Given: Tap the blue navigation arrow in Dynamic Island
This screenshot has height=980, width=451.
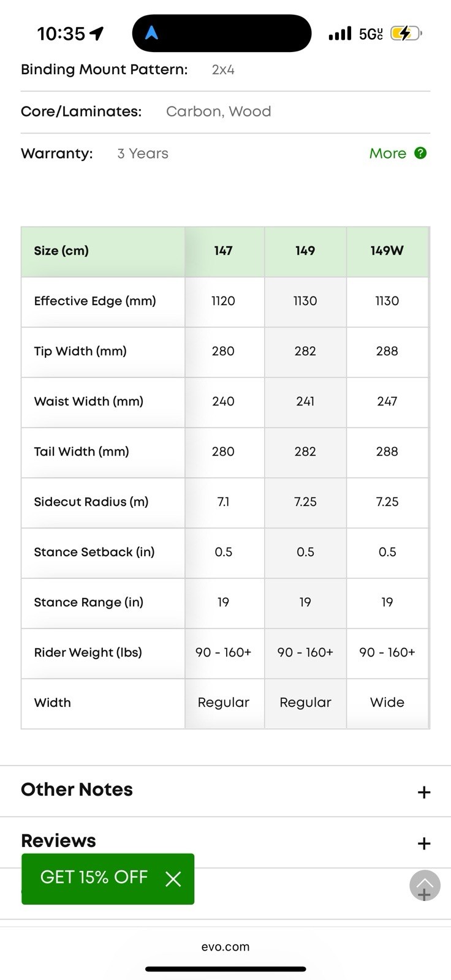Looking at the screenshot, I should (151, 33).
